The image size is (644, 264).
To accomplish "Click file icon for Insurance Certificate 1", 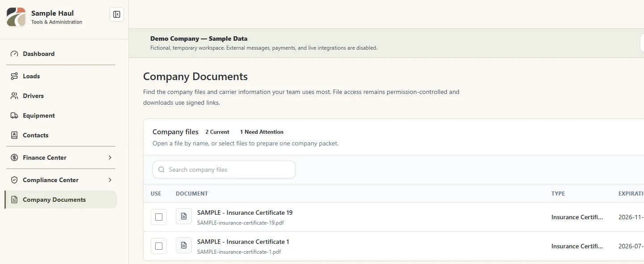I will pyautogui.click(x=184, y=246).
